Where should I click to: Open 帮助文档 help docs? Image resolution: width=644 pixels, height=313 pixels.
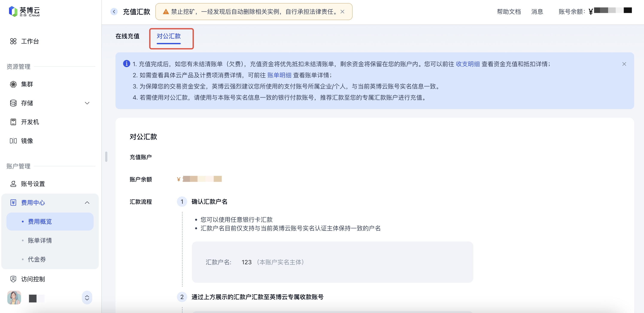pos(509,12)
